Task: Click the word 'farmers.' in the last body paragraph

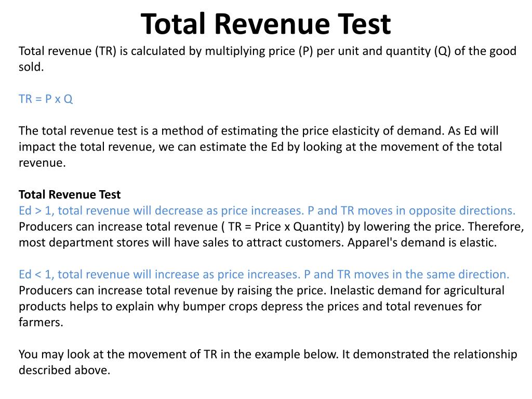Action: coord(41,322)
